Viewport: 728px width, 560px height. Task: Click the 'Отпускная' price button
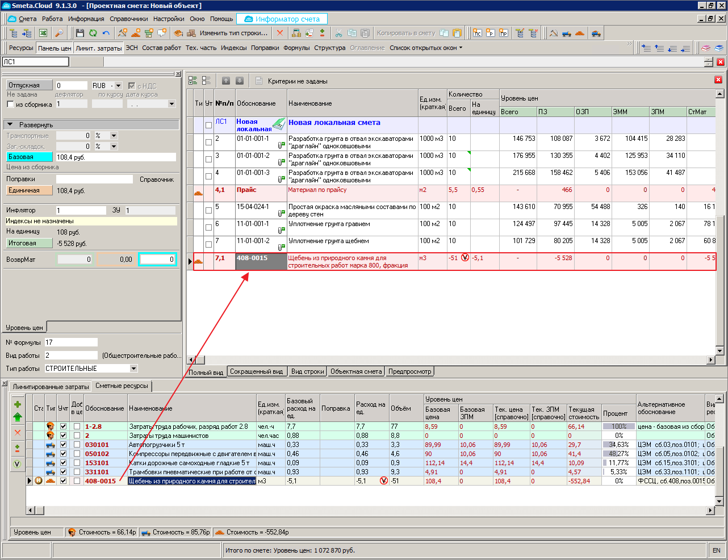29,85
